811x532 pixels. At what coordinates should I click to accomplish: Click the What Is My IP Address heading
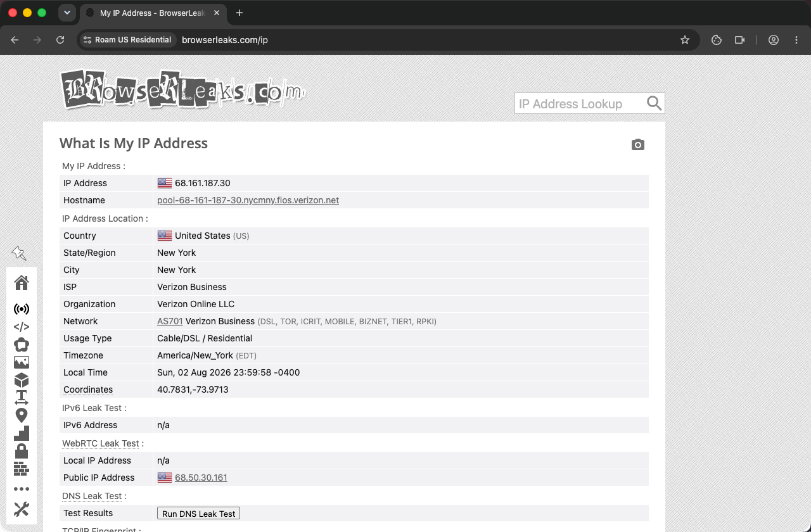pyautogui.click(x=134, y=143)
